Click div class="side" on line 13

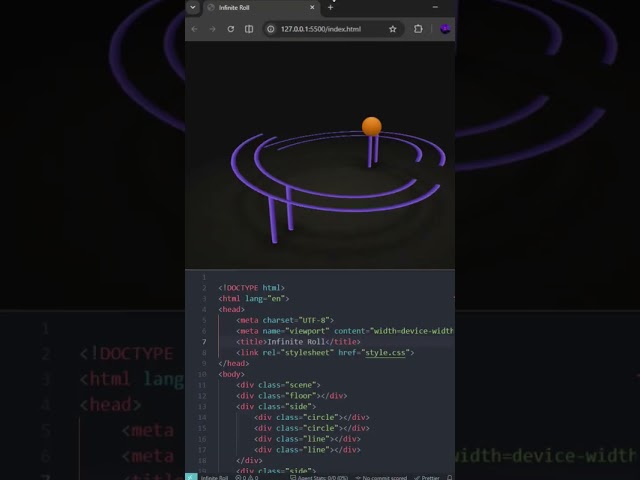[x=276, y=407]
